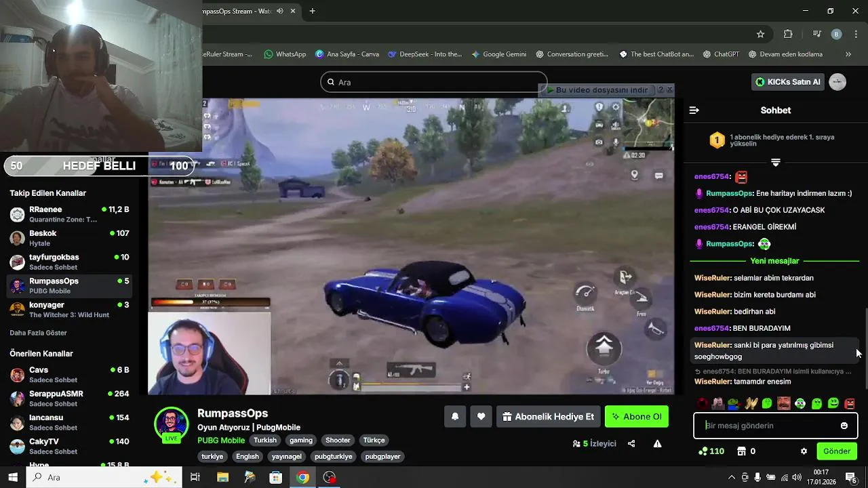Report stream with warning triangle icon
Image resolution: width=868 pixels, height=488 pixels.
click(657, 443)
